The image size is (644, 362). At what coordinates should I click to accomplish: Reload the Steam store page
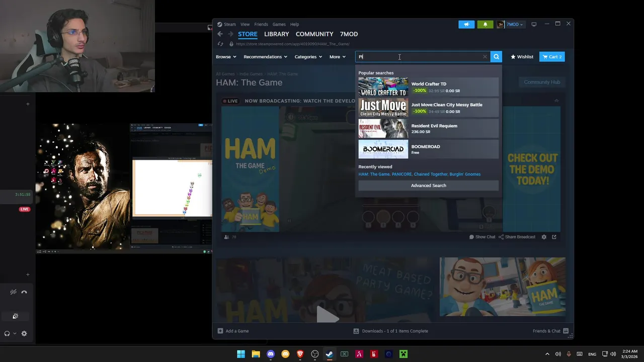[x=220, y=44]
